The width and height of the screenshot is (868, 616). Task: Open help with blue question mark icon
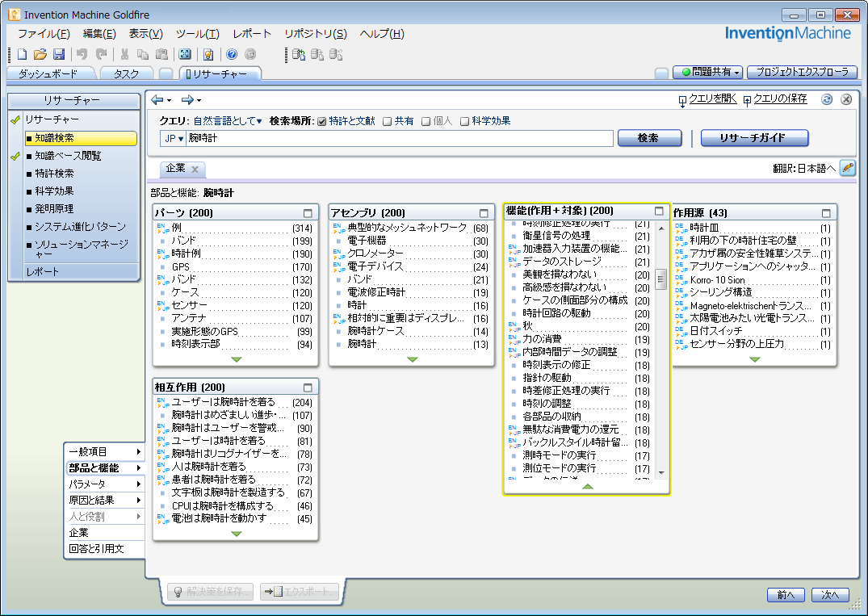232,54
